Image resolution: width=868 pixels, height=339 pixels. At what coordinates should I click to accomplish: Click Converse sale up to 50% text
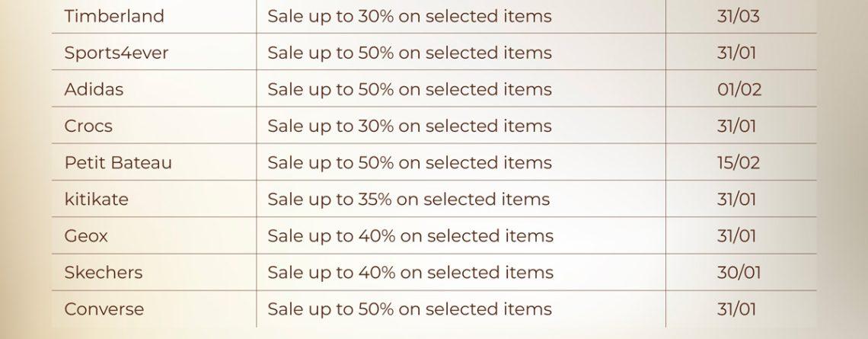point(410,309)
